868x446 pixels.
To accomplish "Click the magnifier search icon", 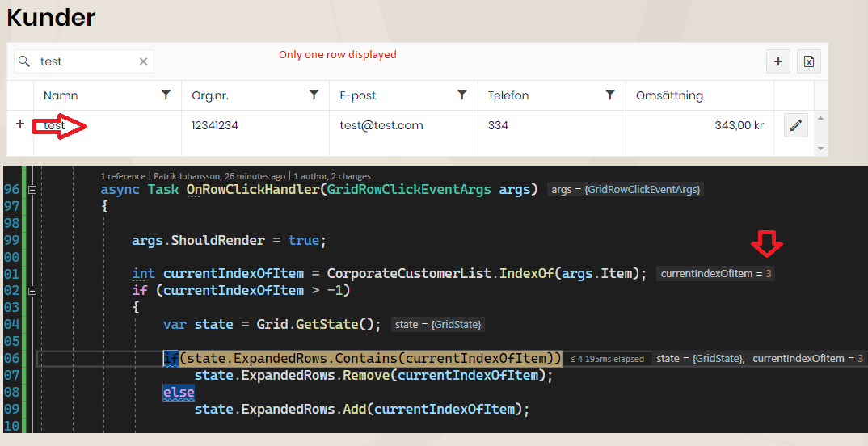I will click(x=24, y=61).
